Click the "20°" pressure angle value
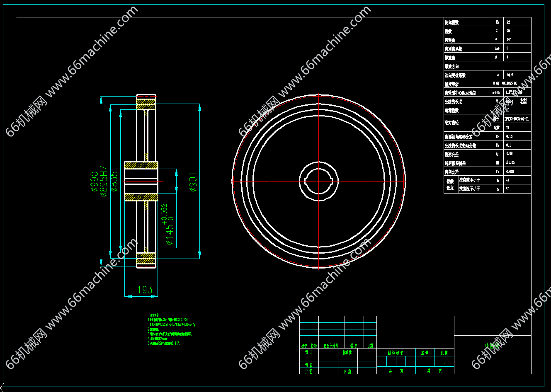The height and width of the screenshot is (392, 551). [x=509, y=39]
